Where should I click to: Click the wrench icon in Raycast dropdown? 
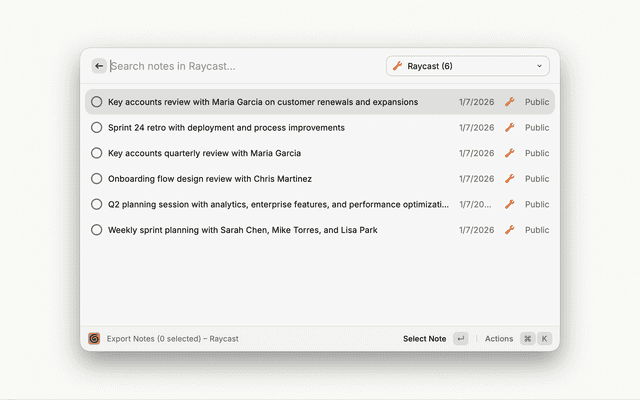(x=397, y=66)
